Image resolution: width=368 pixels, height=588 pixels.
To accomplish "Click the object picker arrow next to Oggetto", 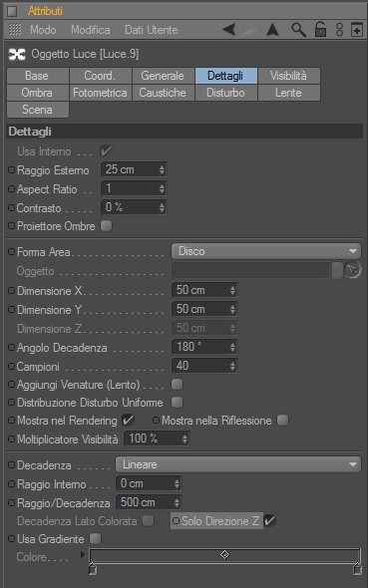I will [x=352, y=270].
